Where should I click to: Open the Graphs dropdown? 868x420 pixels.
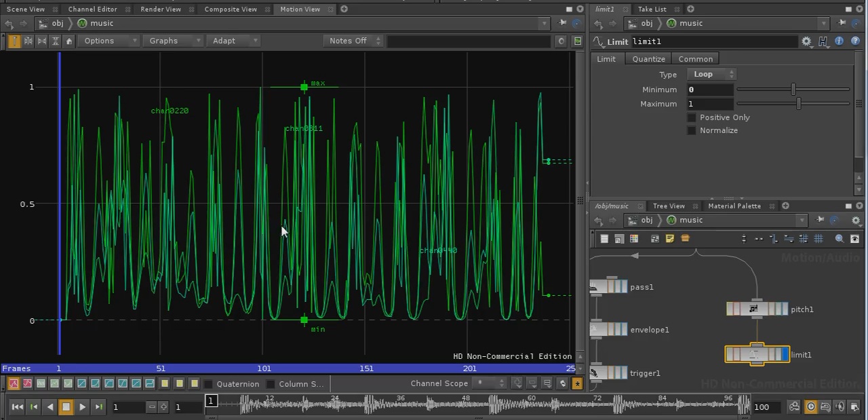174,41
